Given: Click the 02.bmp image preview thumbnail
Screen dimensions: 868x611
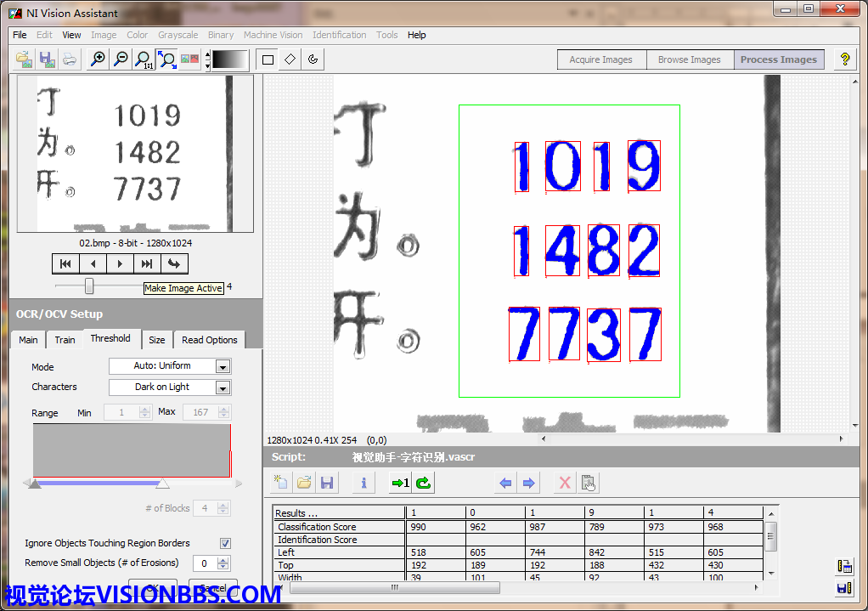Looking at the screenshot, I should point(135,154).
